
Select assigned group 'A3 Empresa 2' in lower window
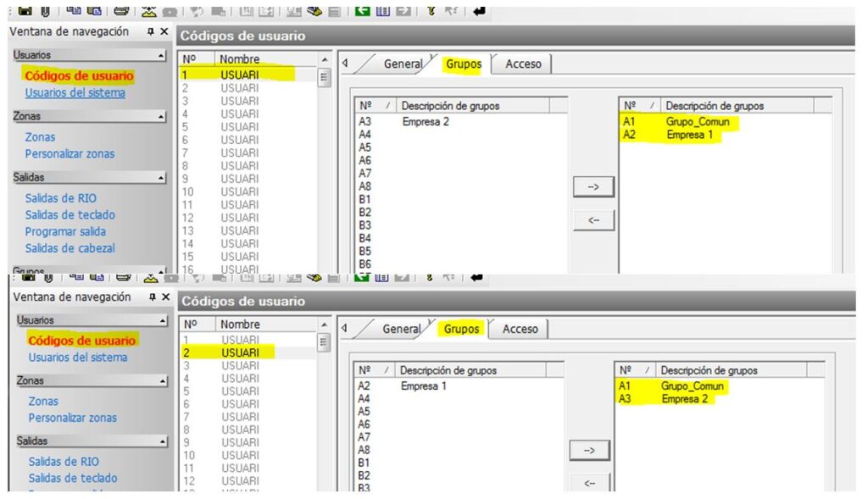(x=720, y=399)
